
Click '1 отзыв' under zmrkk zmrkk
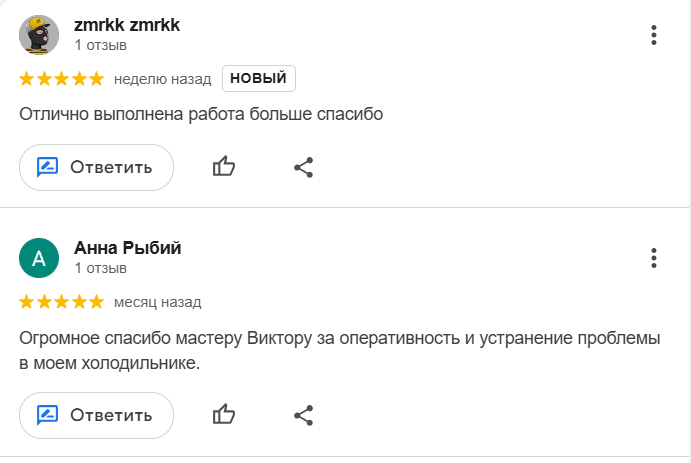pyautogui.click(x=100, y=45)
